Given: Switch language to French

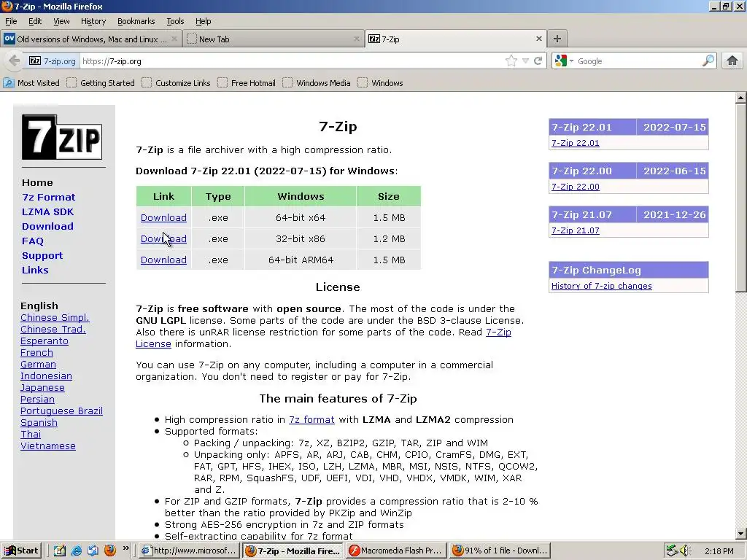Looking at the screenshot, I should 36,352.
